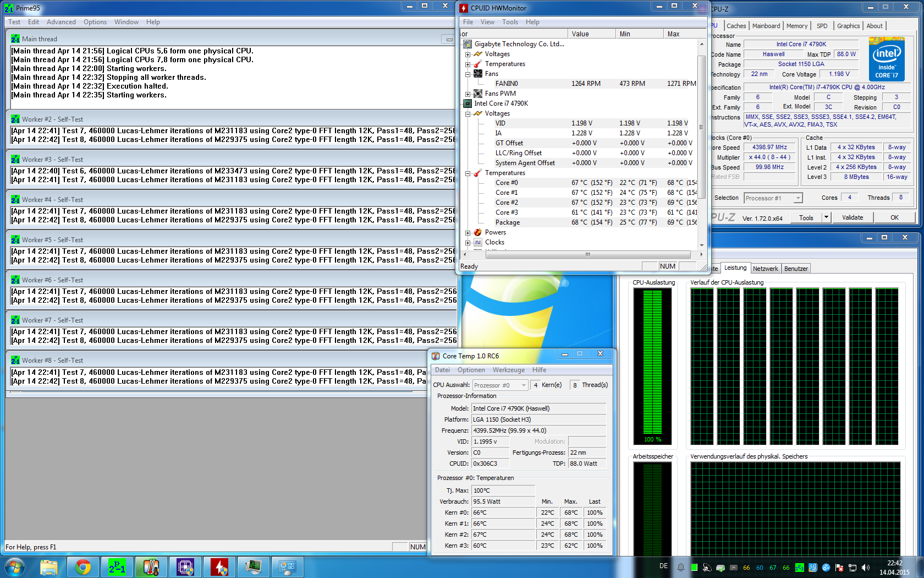
Task: Open the Advanced menu in Prime95
Action: pyautogui.click(x=61, y=22)
